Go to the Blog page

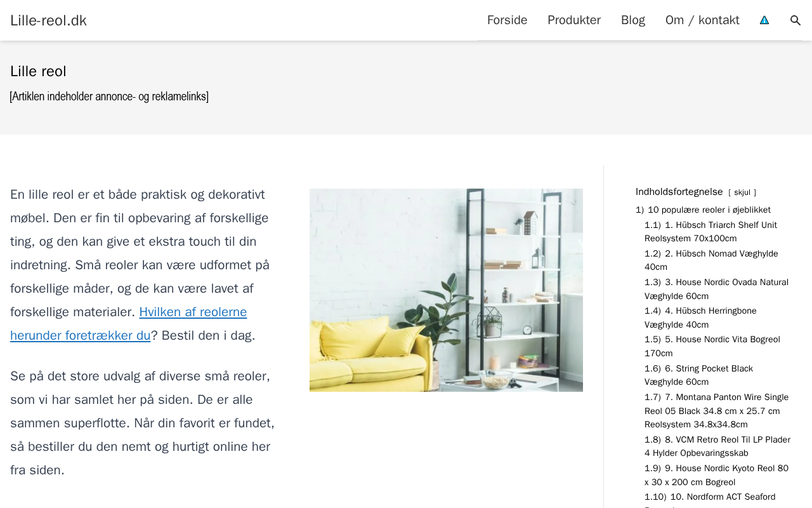pyautogui.click(x=633, y=20)
